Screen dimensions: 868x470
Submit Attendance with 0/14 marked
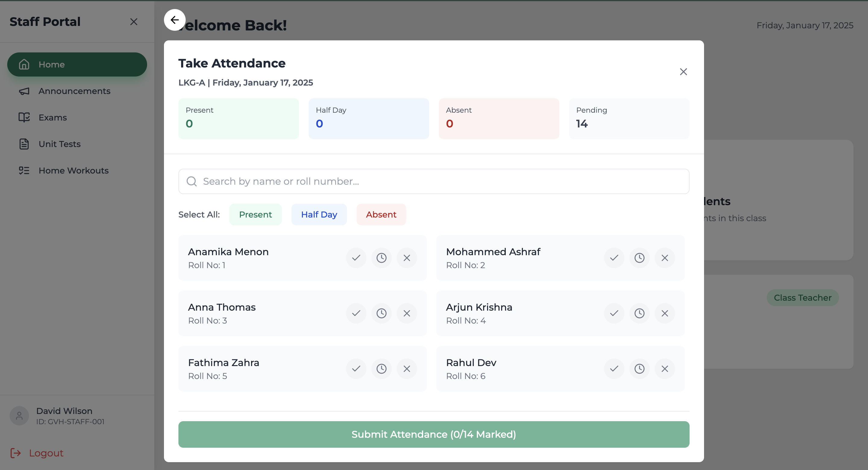point(433,434)
